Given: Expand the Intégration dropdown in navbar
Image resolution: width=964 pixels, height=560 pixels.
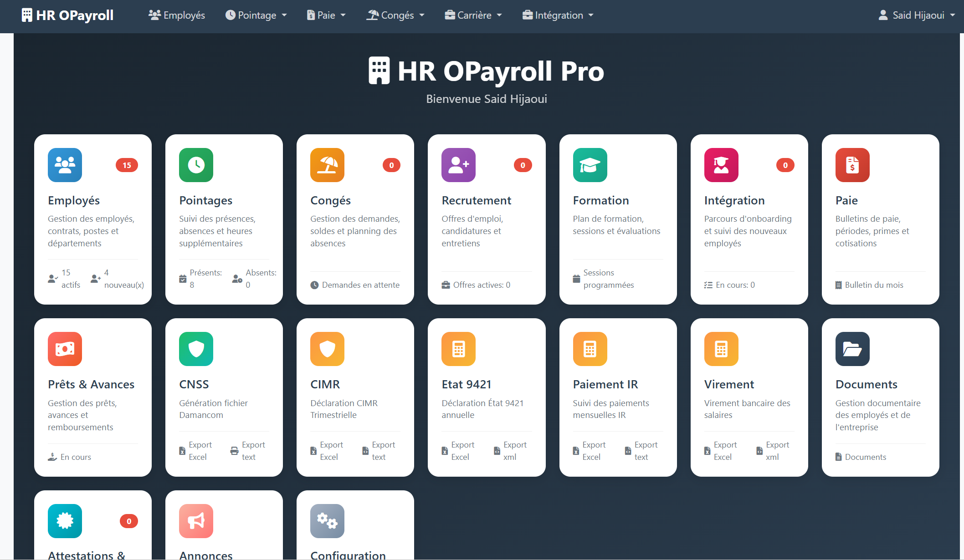Looking at the screenshot, I should tap(558, 15).
